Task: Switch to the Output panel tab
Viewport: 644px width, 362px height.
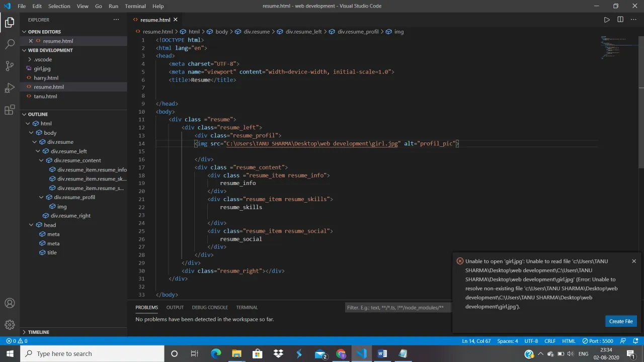Action: (x=175, y=307)
